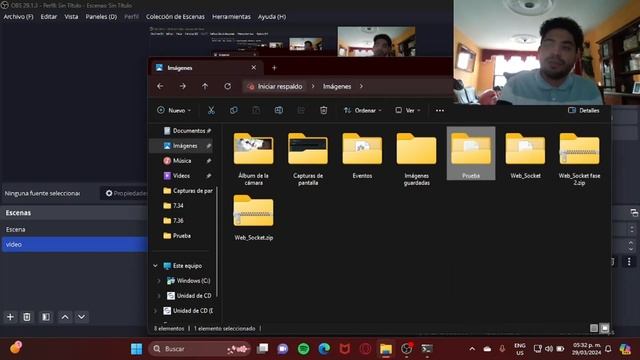The width and height of the screenshot is (640, 360).
Task: Click Iniciar respaldo button
Action: click(275, 87)
